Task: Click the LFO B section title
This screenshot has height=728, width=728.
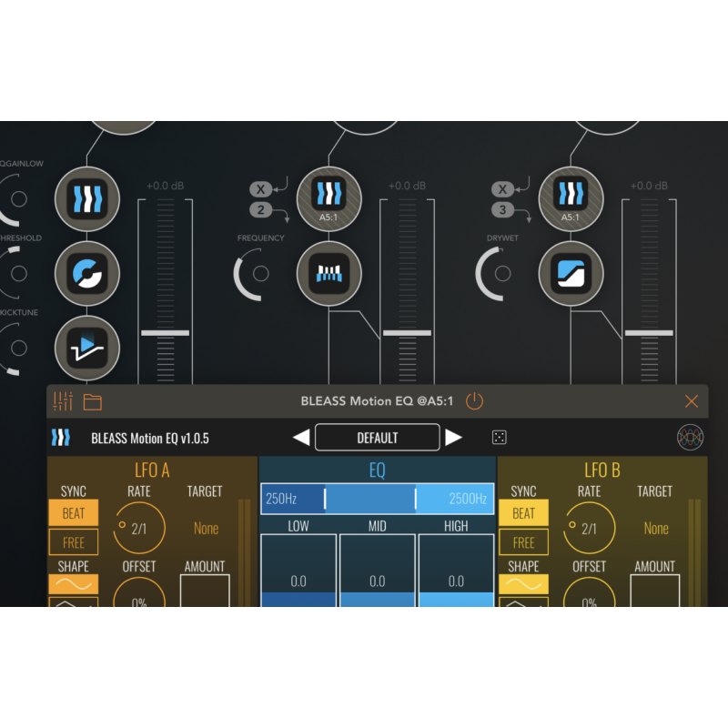Action: (602, 470)
